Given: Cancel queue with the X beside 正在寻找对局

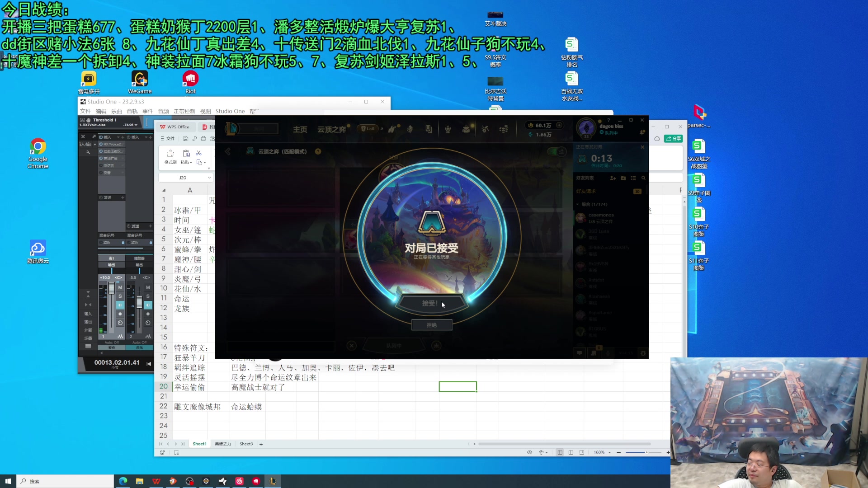Looking at the screenshot, I should 642,147.
